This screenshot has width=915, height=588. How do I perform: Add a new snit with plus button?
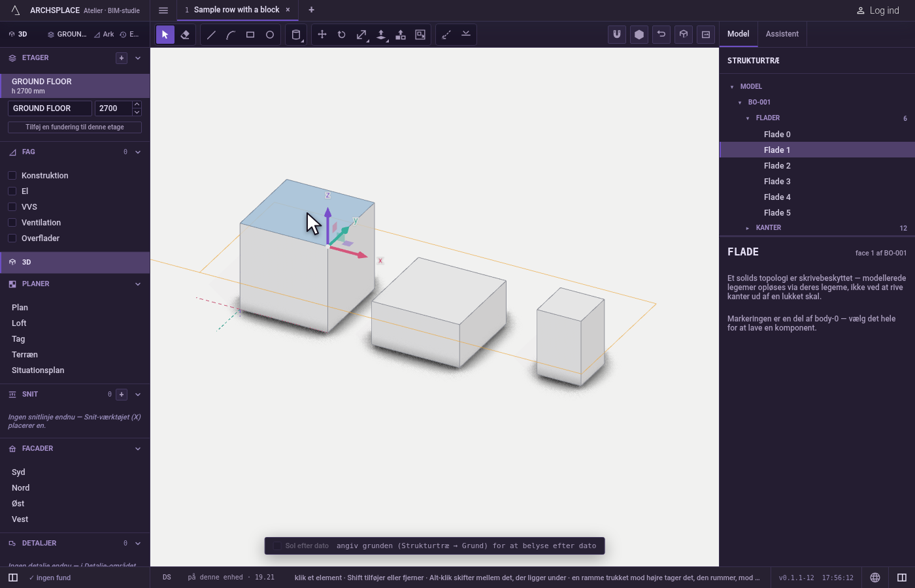tap(122, 395)
